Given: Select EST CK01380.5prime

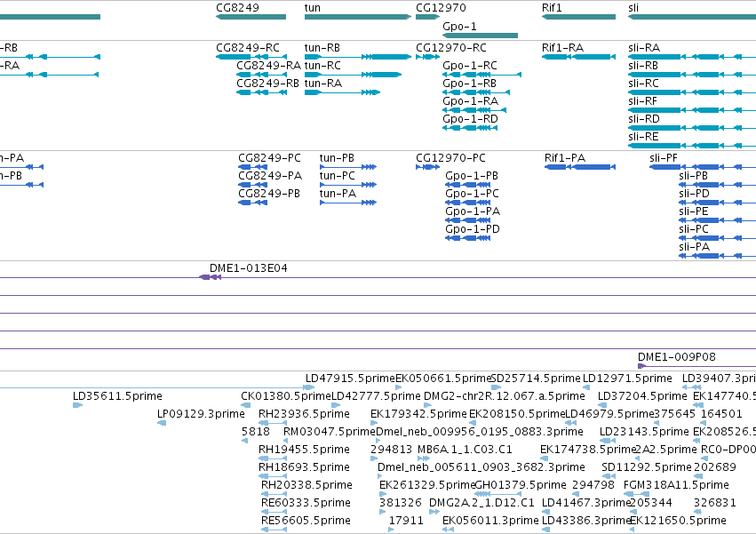Looking at the screenshot, I should tap(246, 405).
